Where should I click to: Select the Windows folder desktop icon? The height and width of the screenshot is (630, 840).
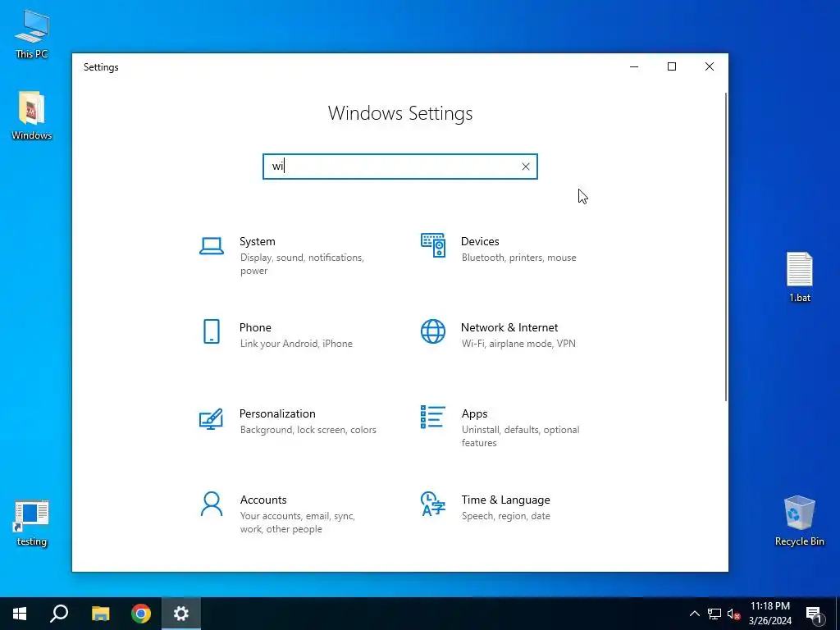pyautogui.click(x=32, y=115)
